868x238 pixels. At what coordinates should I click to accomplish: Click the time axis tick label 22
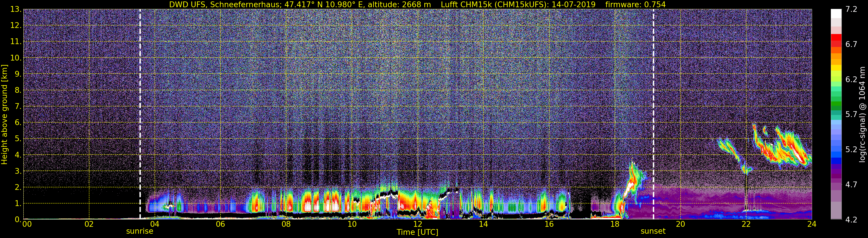point(746,224)
